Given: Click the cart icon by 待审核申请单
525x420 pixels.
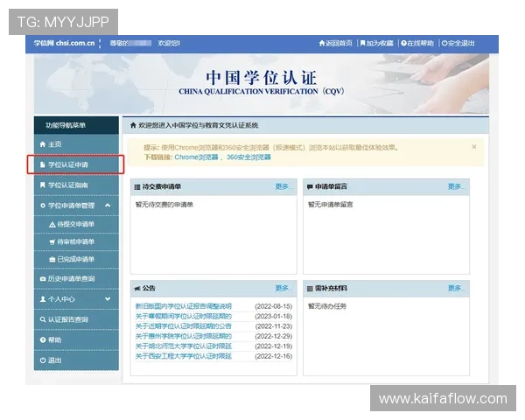Looking at the screenshot, I should tap(52, 241).
